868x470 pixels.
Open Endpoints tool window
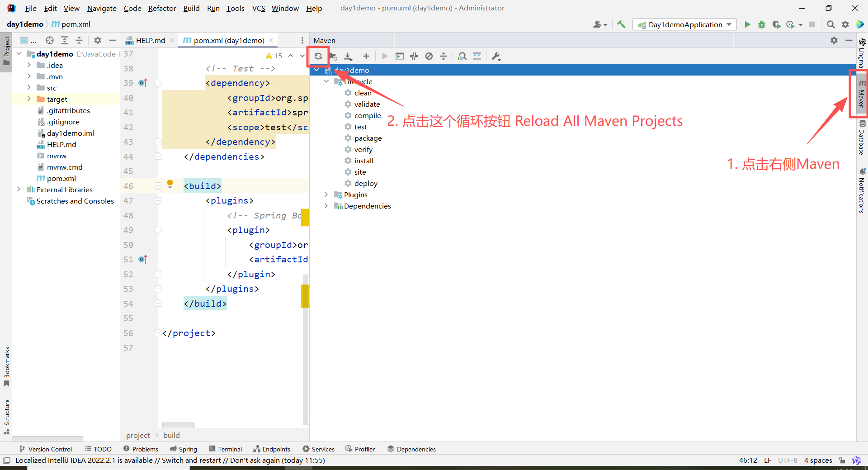(x=272, y=449)
